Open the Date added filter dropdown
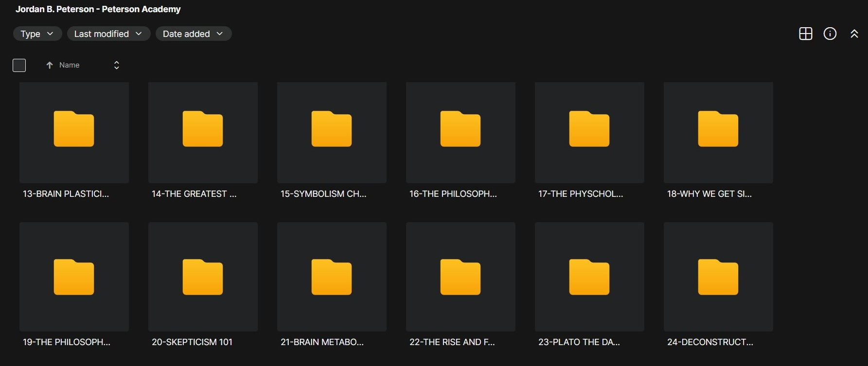868x366 pixels. coord(194,34)
